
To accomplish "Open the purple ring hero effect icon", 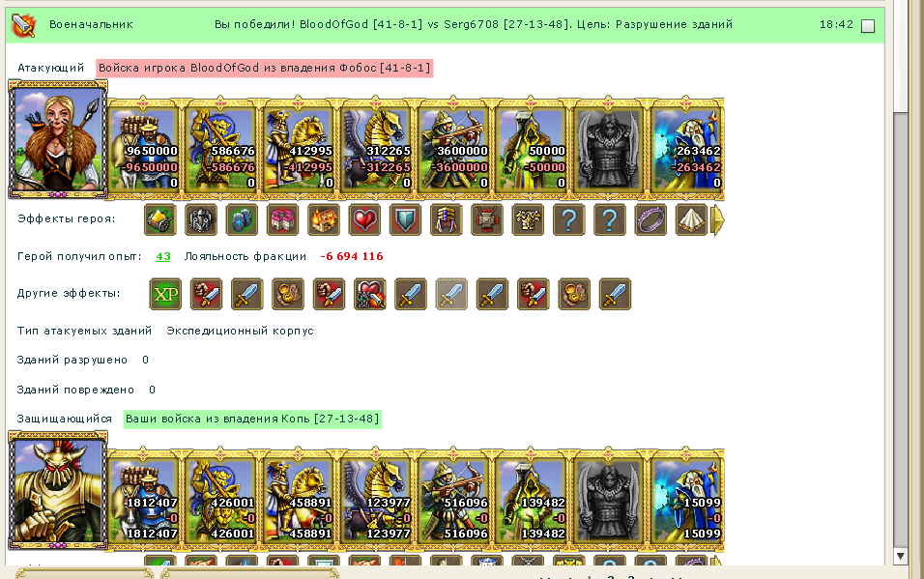I will (650, 220).
